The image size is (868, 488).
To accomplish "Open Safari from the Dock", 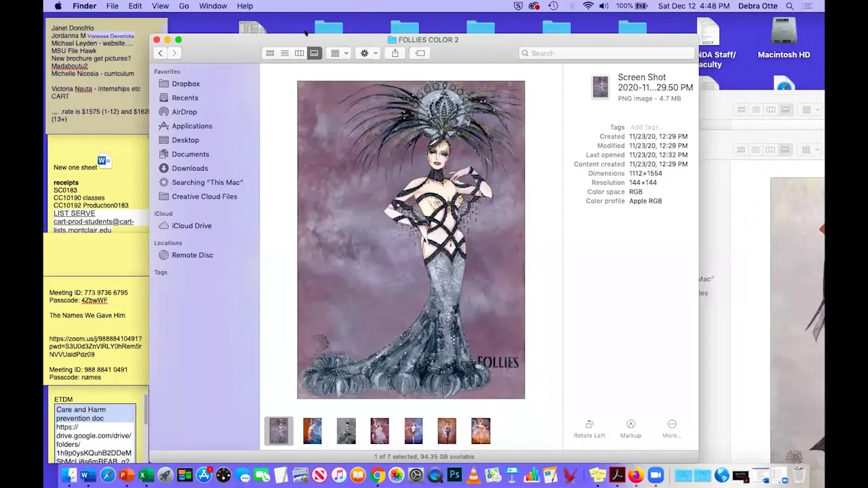I will tap(107, 476).
